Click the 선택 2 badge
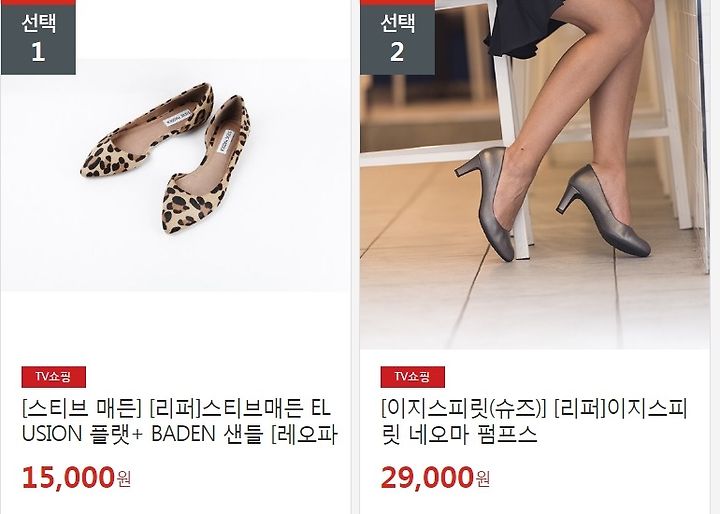Viewport: 720px width, 514px height. [x=397, y=40]
